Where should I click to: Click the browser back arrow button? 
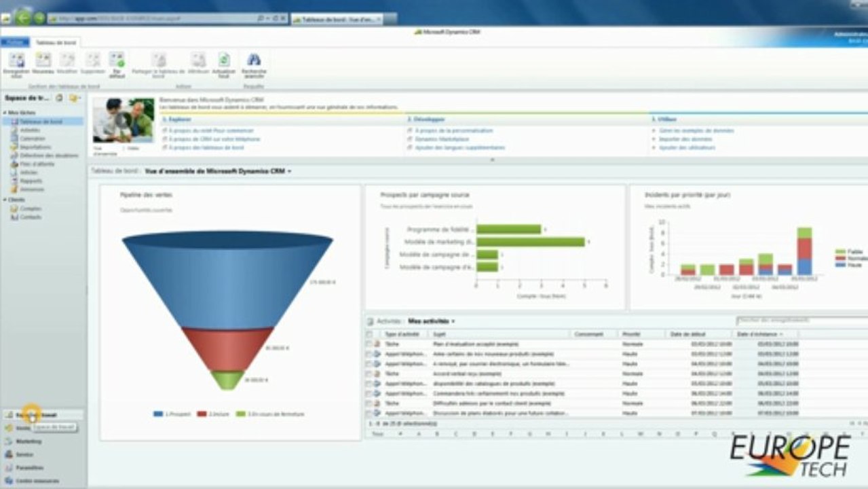click(x=24, y=18)
